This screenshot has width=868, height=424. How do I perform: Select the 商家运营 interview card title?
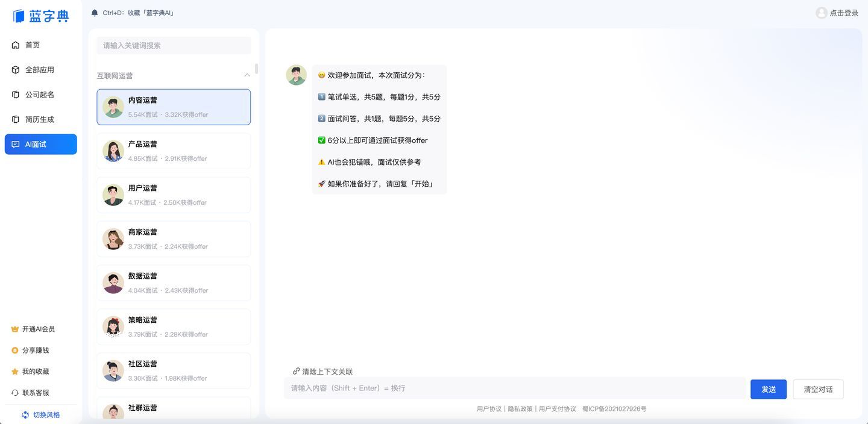(x=143, y=232)
